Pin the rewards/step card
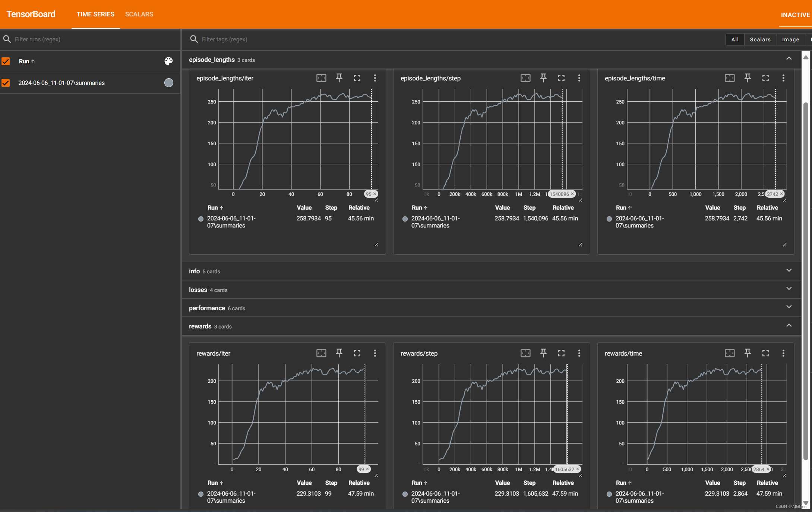The width and height of the screenshot is (812, 512). [543, 353]
